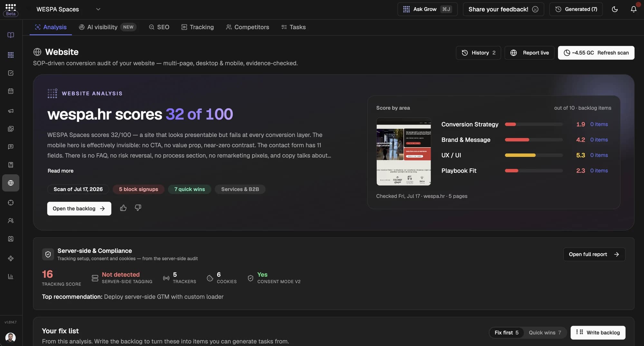This screenshot has width=644, height=346.
Task: Click the Conversion Strategy score bar
Action: [x=534, y=124]
